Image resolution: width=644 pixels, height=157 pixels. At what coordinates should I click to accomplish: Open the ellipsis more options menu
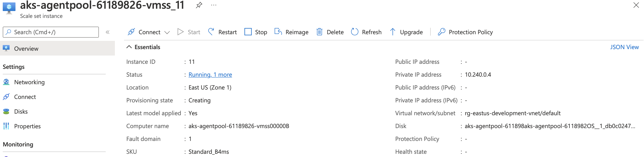pyautogui.click(x=214, y=5)
